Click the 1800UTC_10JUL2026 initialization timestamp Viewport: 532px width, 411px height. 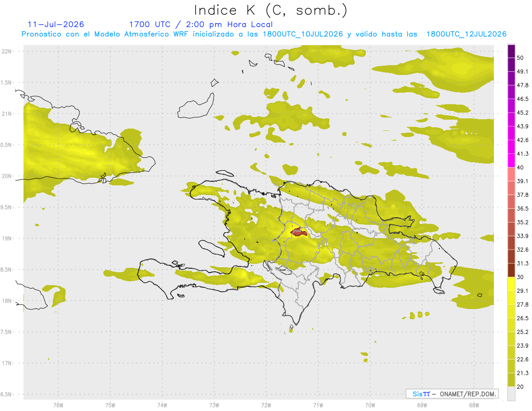point(303,34)
